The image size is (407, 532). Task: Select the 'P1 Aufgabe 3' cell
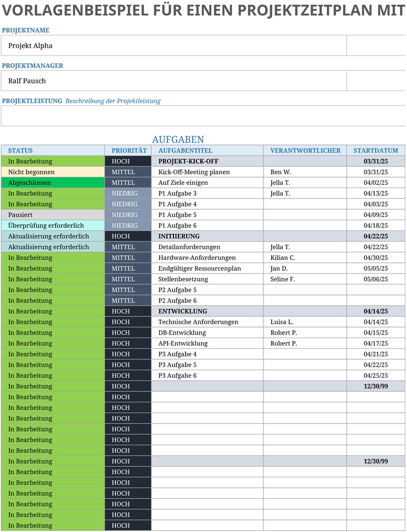[x=207, y=194]
